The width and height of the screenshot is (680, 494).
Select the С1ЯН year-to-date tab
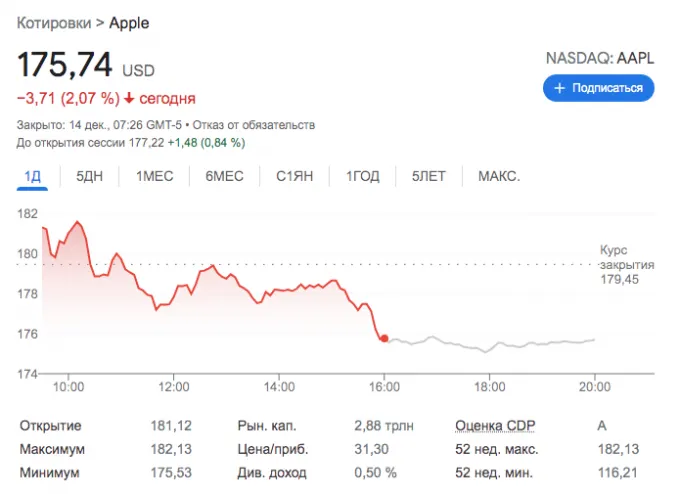tap(295, 176)
